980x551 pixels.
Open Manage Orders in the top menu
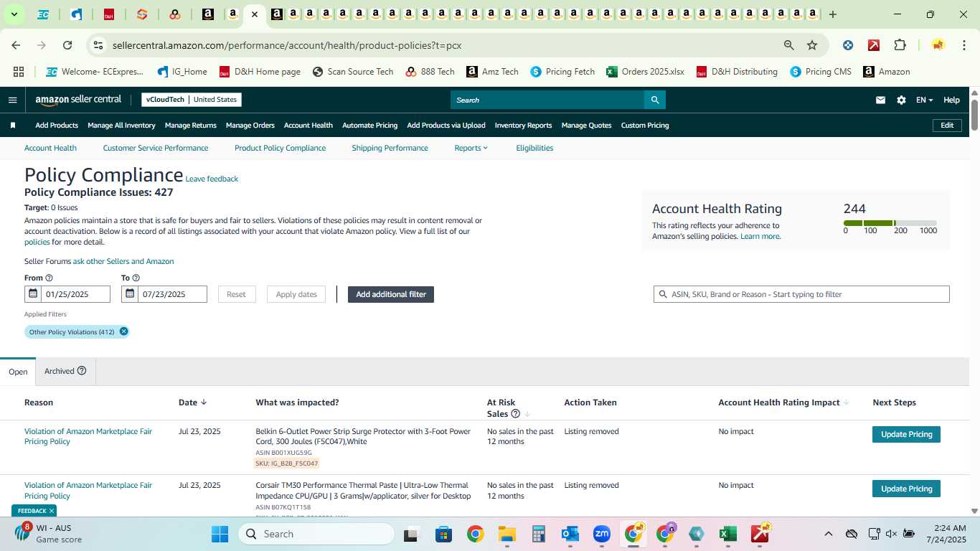point(250,126)
